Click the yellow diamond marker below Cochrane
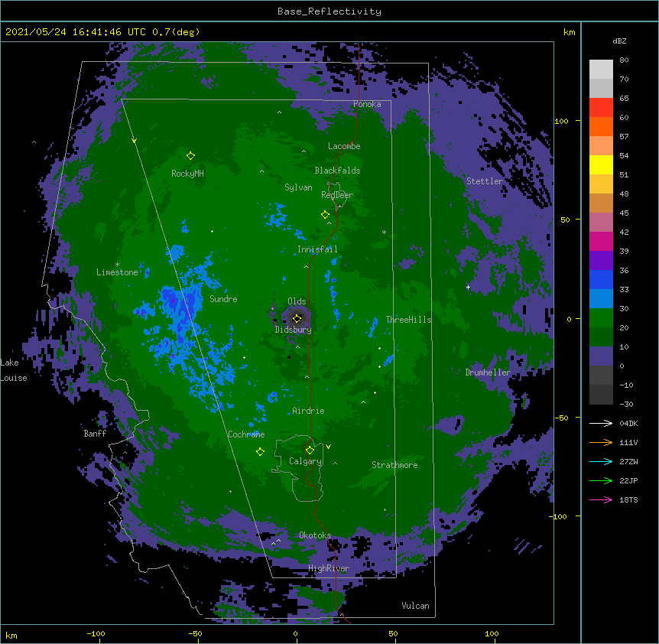 (x=260, y=452)
